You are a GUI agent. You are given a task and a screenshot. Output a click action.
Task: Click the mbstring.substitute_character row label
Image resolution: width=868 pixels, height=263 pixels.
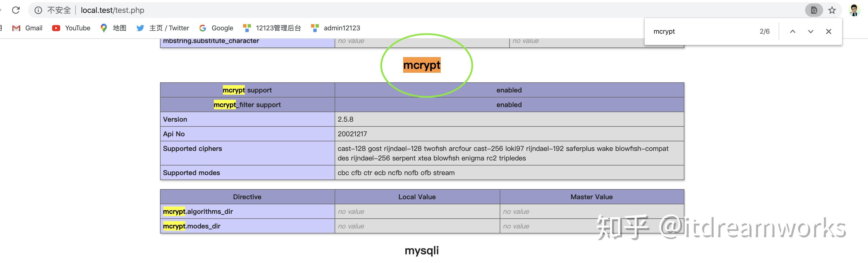[211, 41]
